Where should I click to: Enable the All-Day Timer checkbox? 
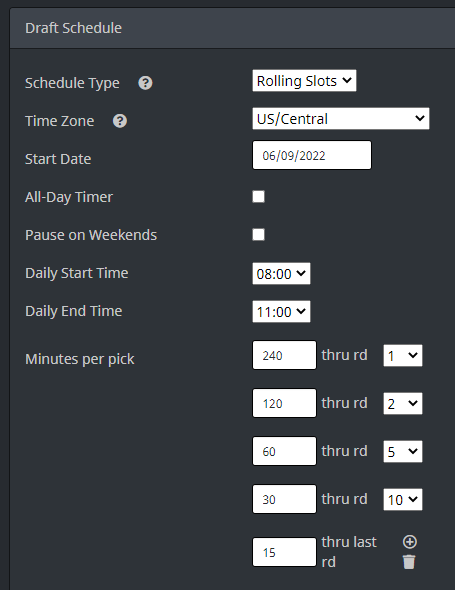coord(258,196)
